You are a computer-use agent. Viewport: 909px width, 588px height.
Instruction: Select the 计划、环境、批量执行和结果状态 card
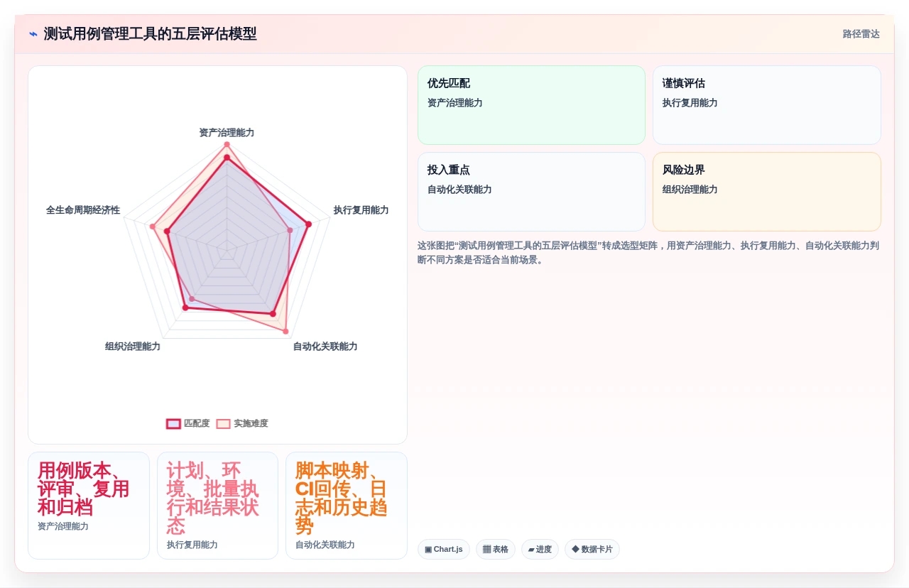(x=217, y=506)
